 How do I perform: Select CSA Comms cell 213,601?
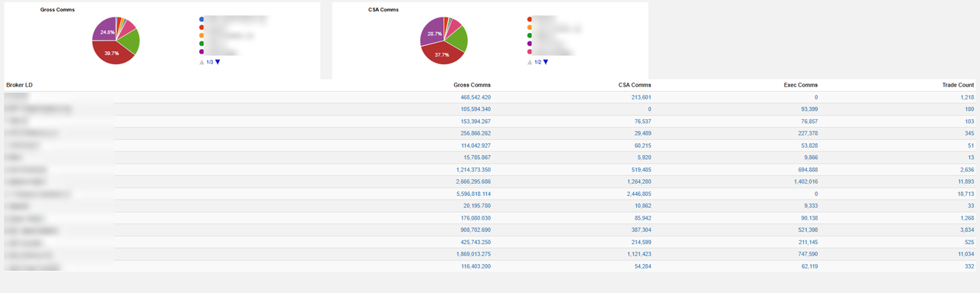(x=642, y=98)
